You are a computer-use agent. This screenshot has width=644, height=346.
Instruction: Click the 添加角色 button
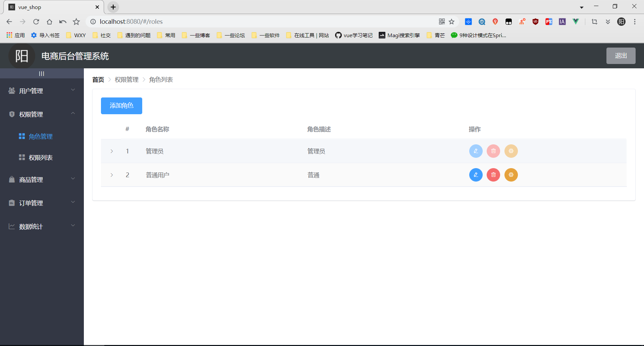[x=121, y=106]
